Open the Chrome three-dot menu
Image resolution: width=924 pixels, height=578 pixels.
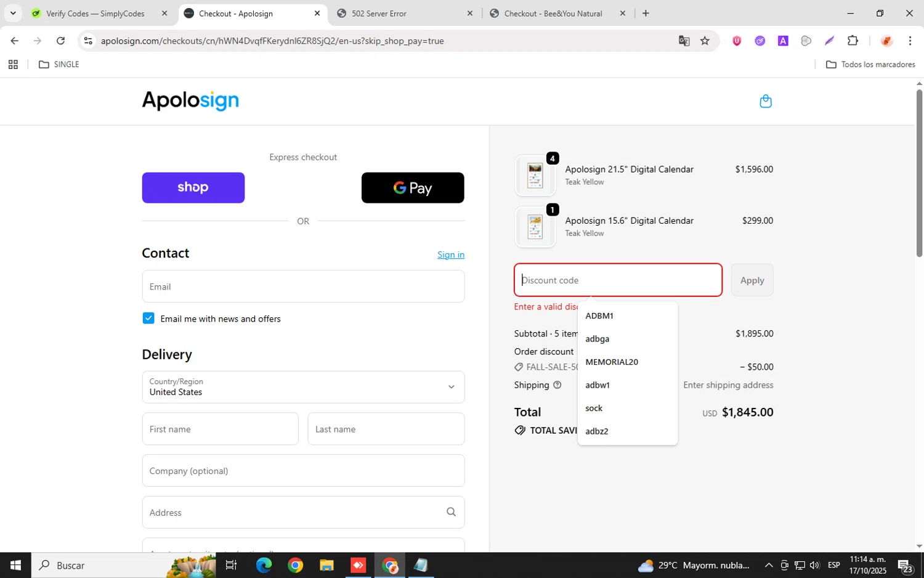point(910,41)
